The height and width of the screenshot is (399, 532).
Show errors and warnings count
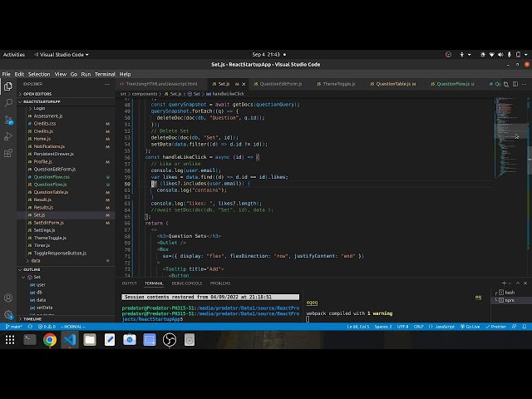coord(47,327)
